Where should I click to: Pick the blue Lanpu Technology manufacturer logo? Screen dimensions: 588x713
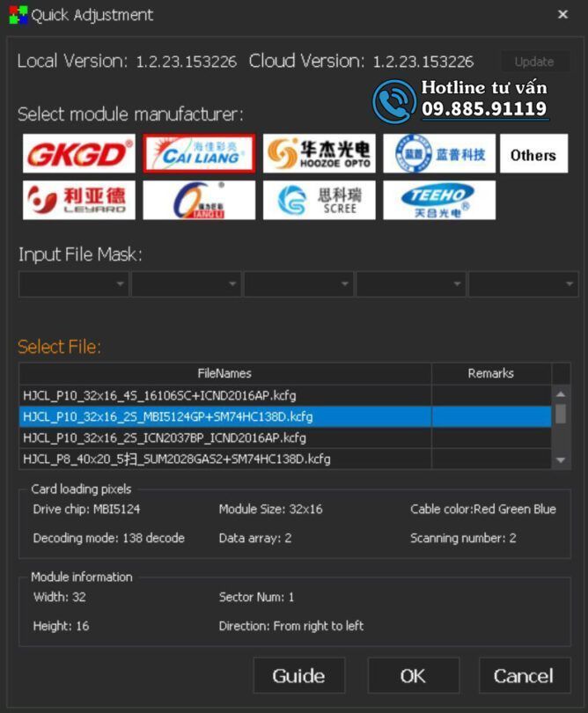(438, 154)
